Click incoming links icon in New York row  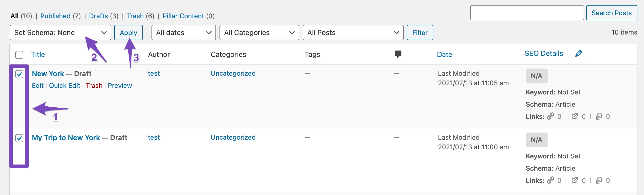tap(599, 117)
